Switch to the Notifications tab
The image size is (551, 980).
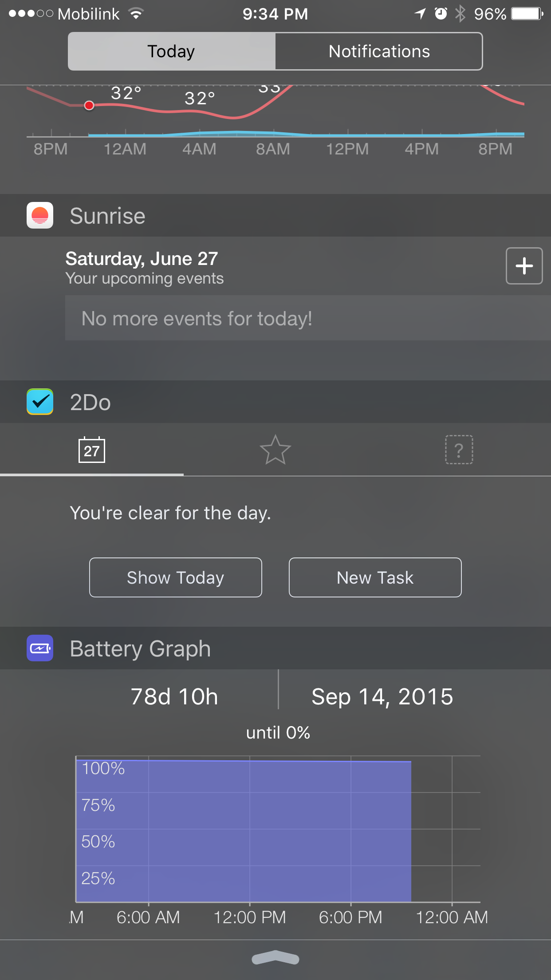379,51
